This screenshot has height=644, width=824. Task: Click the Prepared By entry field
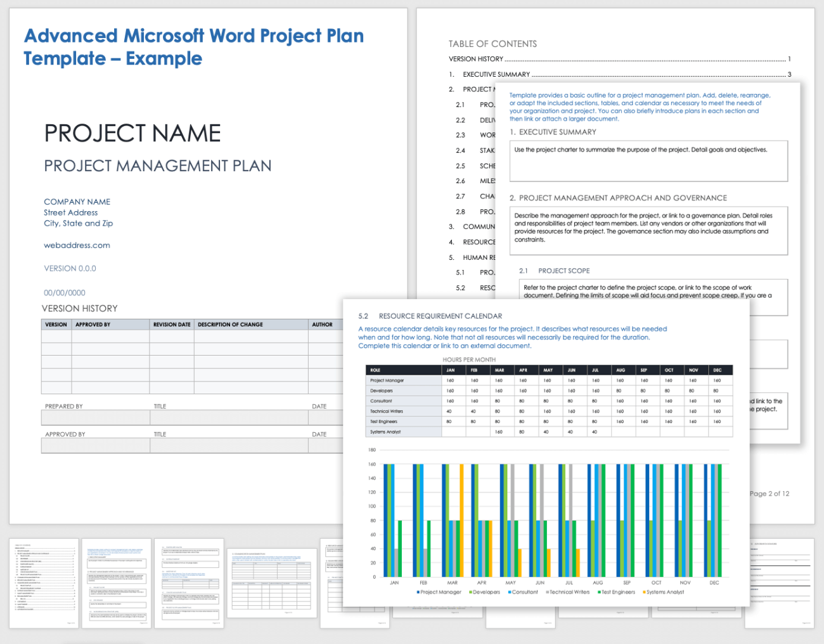tap(95, 418)
